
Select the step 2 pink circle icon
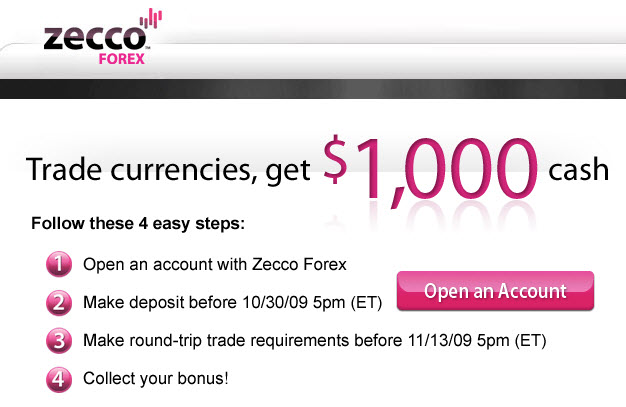[59, 302]
